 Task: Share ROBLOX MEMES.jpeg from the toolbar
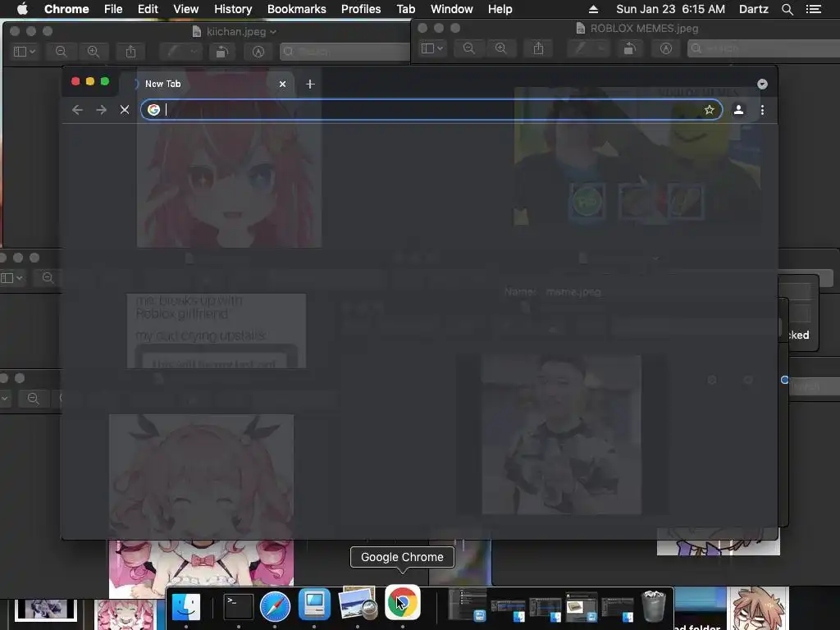coord(538,48)
